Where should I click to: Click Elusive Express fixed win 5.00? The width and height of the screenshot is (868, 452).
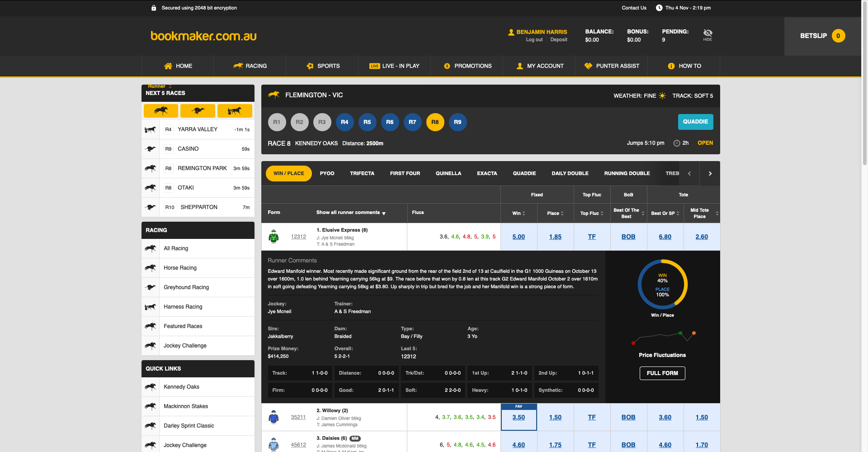pos(519,237)
